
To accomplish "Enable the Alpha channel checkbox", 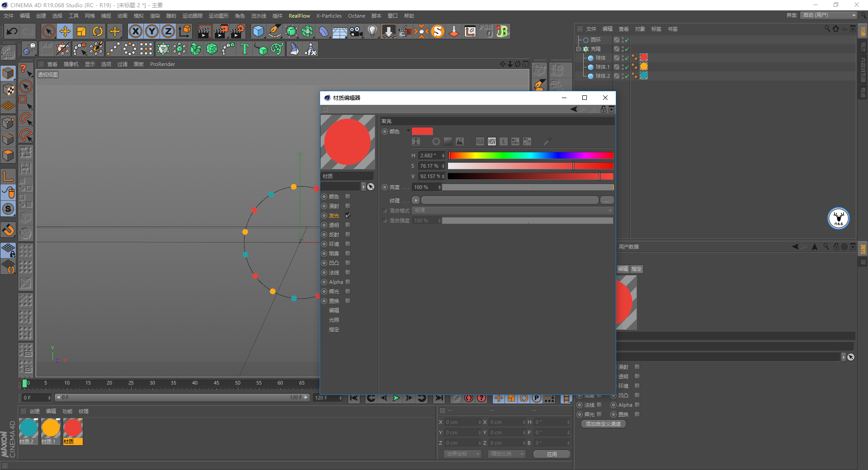I will click(x=348, y=282).
